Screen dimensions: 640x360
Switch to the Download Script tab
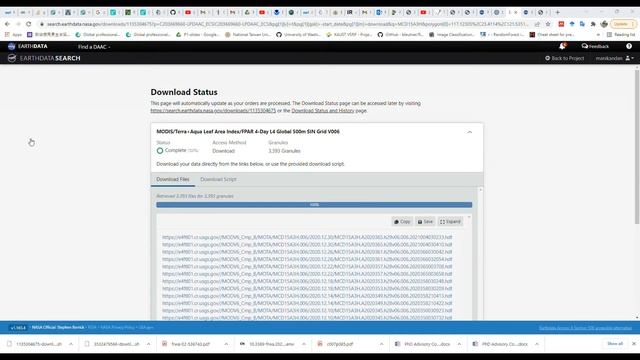(x=218, y=180)
